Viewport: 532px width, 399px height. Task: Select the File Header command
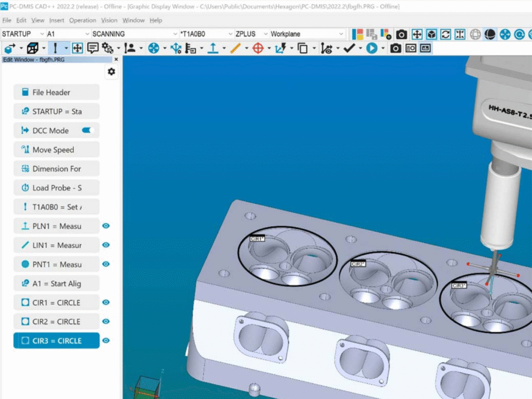[56, 92]
